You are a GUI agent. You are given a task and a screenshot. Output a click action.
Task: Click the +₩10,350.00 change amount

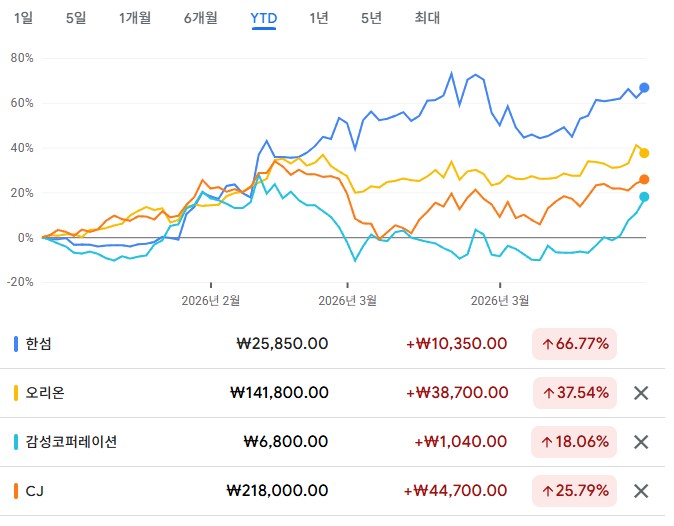tap(456, 344)
